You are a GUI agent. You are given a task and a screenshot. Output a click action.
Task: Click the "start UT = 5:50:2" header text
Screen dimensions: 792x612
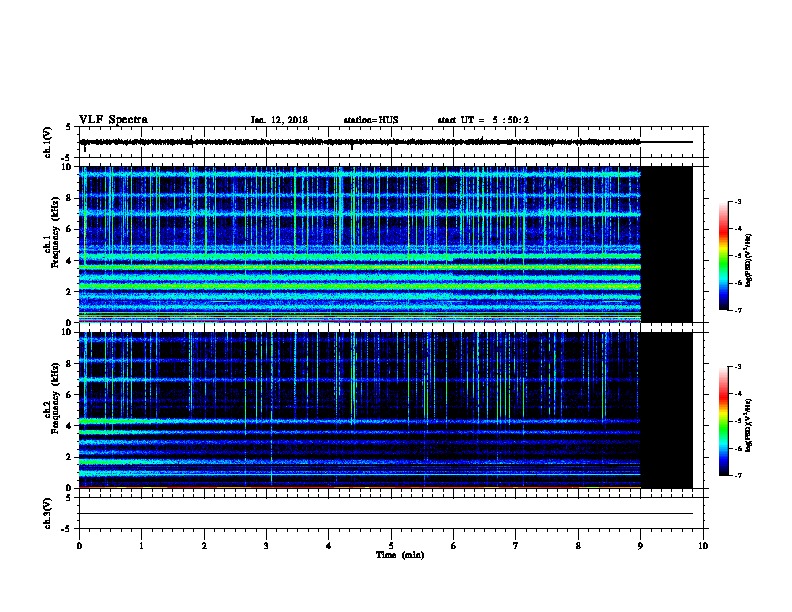[483, 120]
